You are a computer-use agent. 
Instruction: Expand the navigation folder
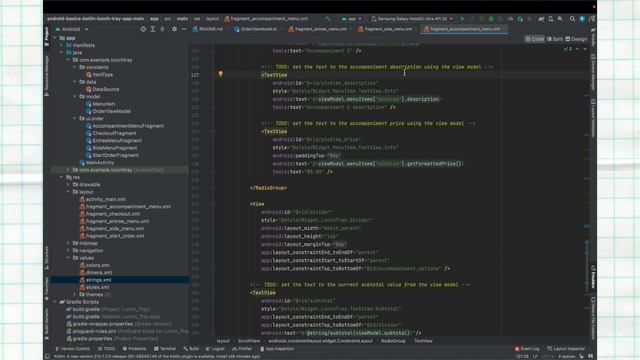coord(68,251)
